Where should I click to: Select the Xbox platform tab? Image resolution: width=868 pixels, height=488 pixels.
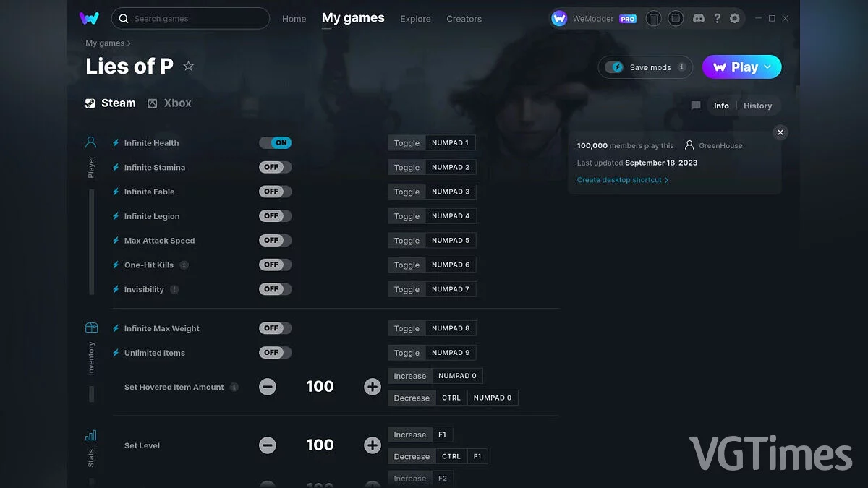point(169,103)
